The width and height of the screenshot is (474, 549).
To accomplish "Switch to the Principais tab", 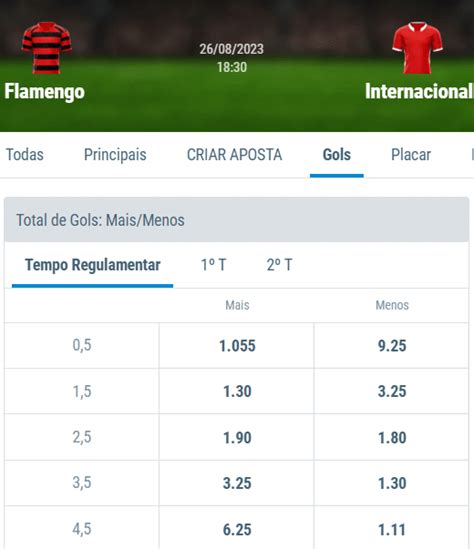I will coord(115,155).
